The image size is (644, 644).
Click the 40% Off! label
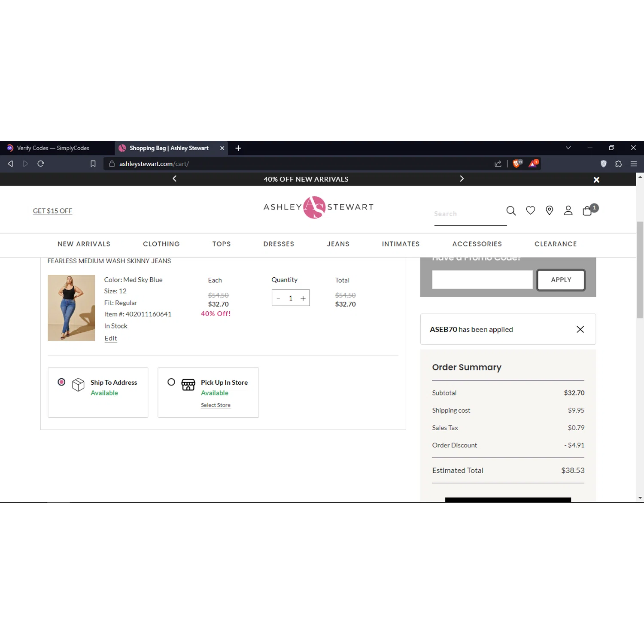coord(216,314)
